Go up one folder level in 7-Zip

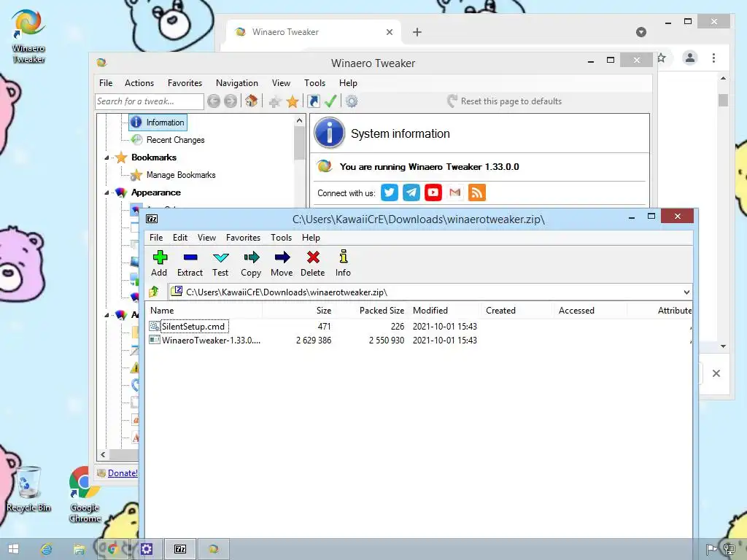(154, 292)
